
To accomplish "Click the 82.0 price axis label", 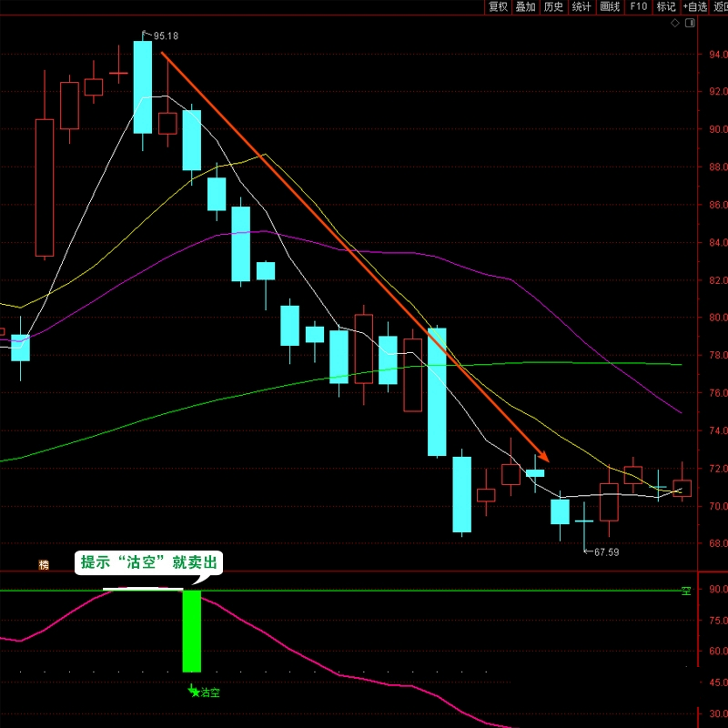I will [718, 280].
